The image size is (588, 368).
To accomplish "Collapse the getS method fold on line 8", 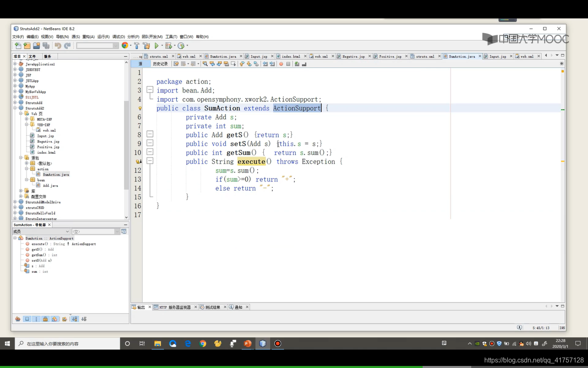I will click(x=150, y=134).
